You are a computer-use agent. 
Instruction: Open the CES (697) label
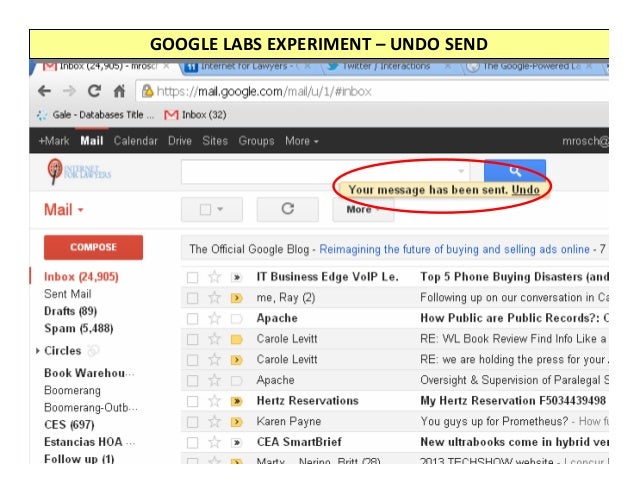69,425
